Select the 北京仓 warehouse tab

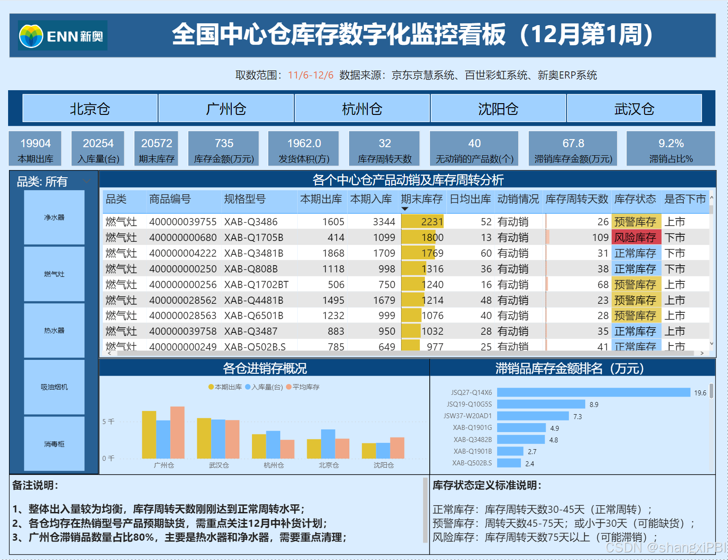(x=90, y=108)
